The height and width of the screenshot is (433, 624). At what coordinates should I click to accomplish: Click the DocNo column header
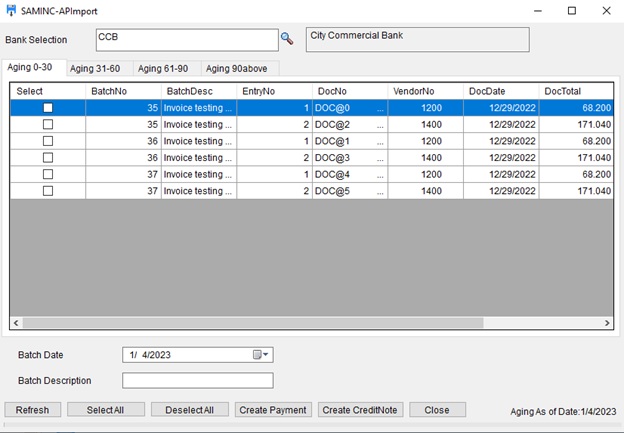[x=350, y=91]
